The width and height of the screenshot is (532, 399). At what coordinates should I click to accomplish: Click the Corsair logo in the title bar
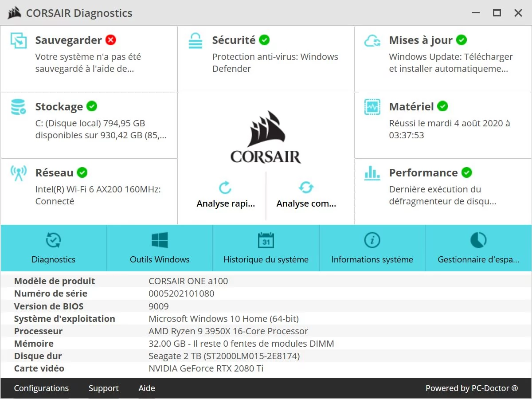(x=15, y=13)
